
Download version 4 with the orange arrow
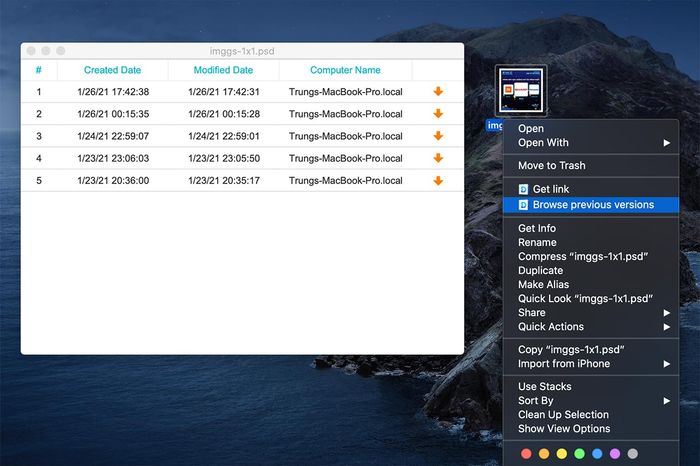click(x=438, y=158)
